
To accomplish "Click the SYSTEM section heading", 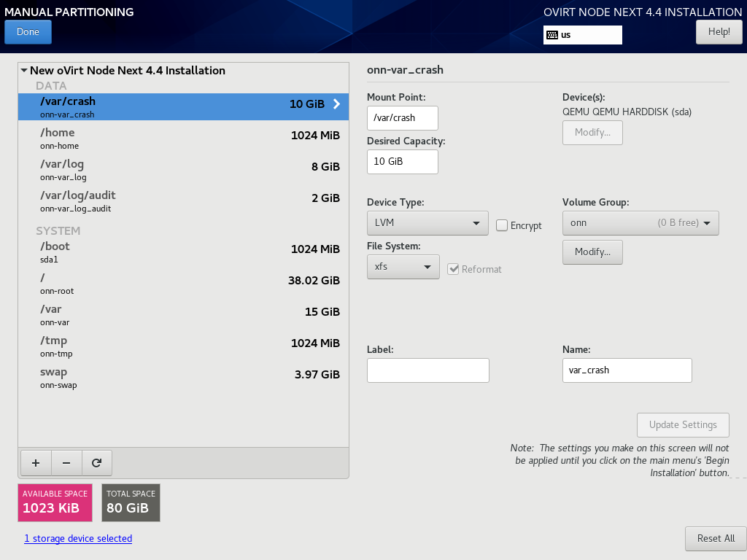I will click(58, 231).
